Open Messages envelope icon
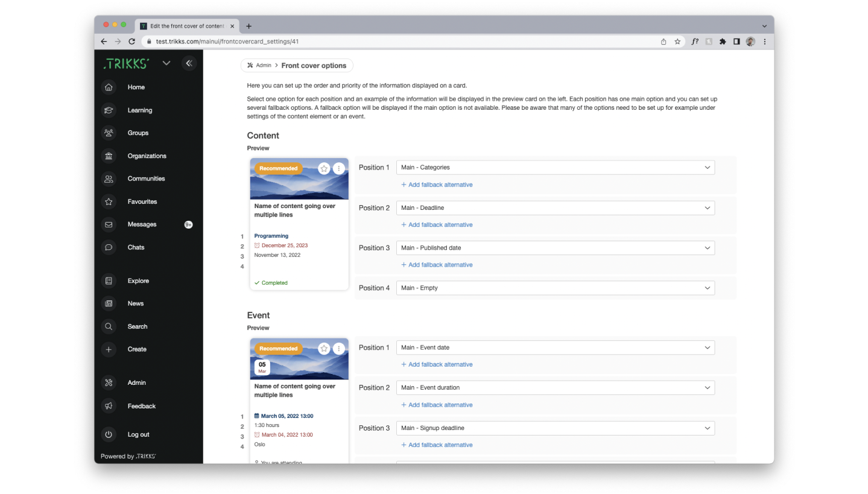The width and height of the screenshot is (868, 494). coord(109,224)
